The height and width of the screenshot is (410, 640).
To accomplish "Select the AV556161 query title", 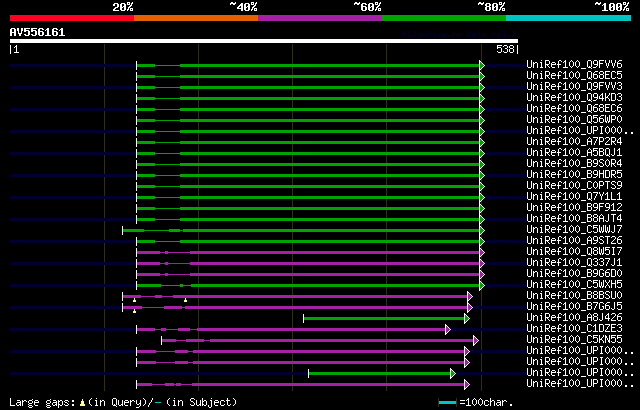I will tap(37, 32).
